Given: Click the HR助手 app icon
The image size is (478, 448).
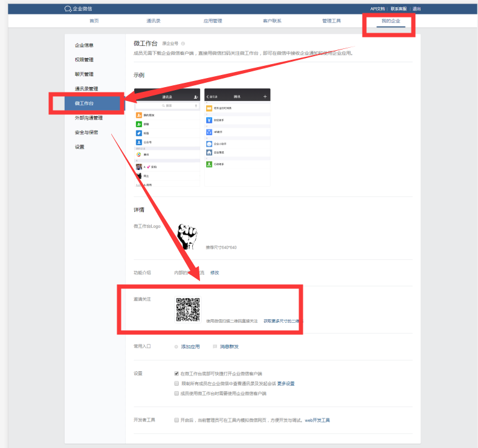Looking at the screenshot, I should click(209, 132).
